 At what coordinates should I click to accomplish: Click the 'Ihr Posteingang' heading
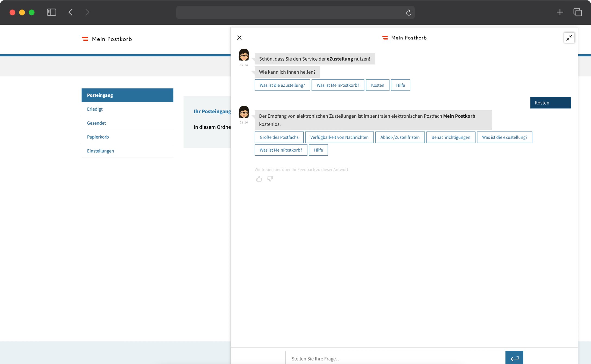pos(212,111)
